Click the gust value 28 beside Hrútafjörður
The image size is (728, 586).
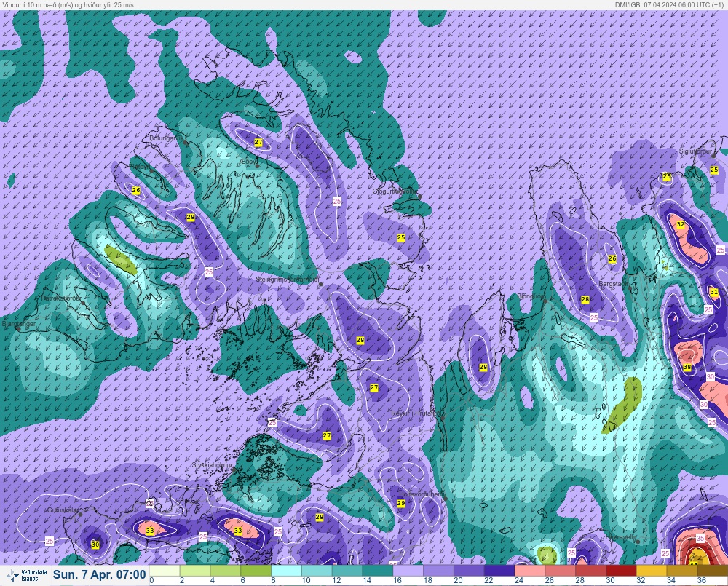coord(483,367)
